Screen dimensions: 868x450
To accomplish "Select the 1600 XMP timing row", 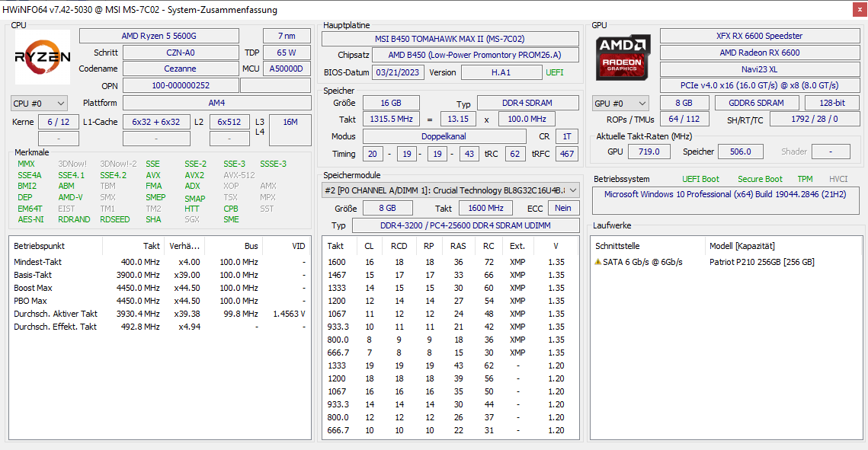I will tap(450, 262).
